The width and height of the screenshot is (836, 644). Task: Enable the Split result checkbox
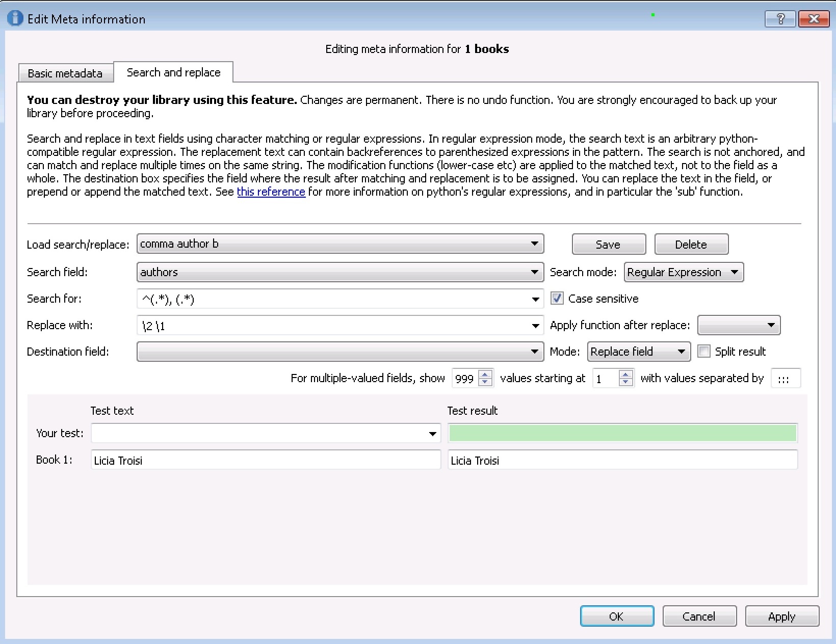(x=704, y=351)
